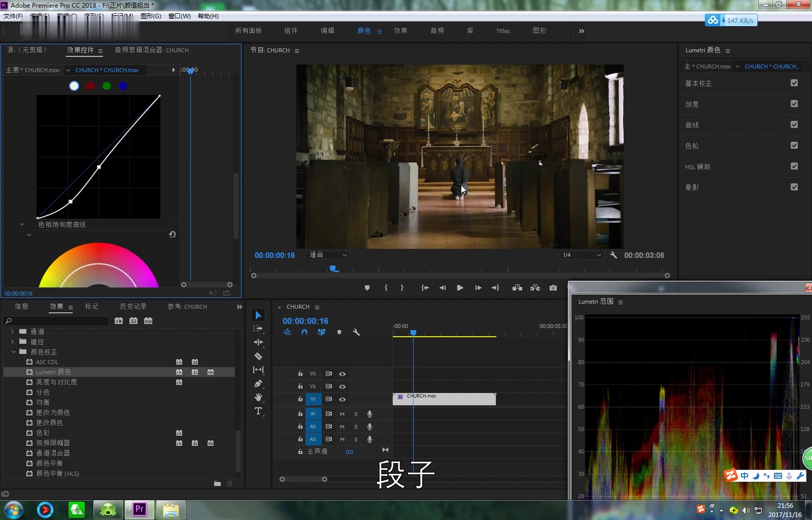
Task: Switch to the 音频 workspace tab
Action: coord(437,30)
